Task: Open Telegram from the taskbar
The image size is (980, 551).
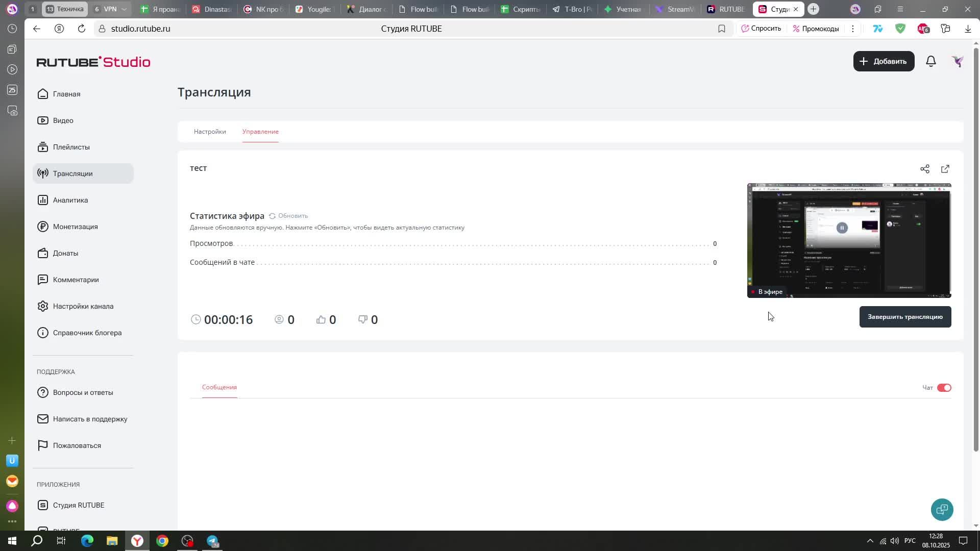Action: 212,541
